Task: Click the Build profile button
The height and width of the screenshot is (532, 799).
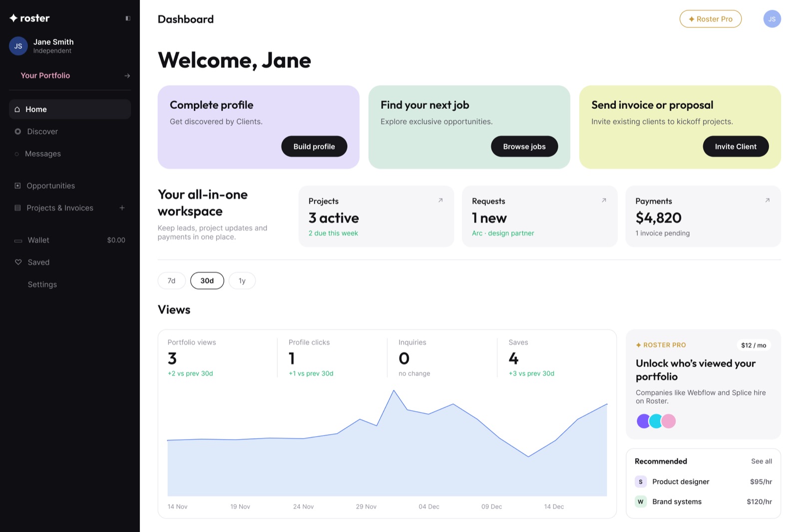Action: 314,146
